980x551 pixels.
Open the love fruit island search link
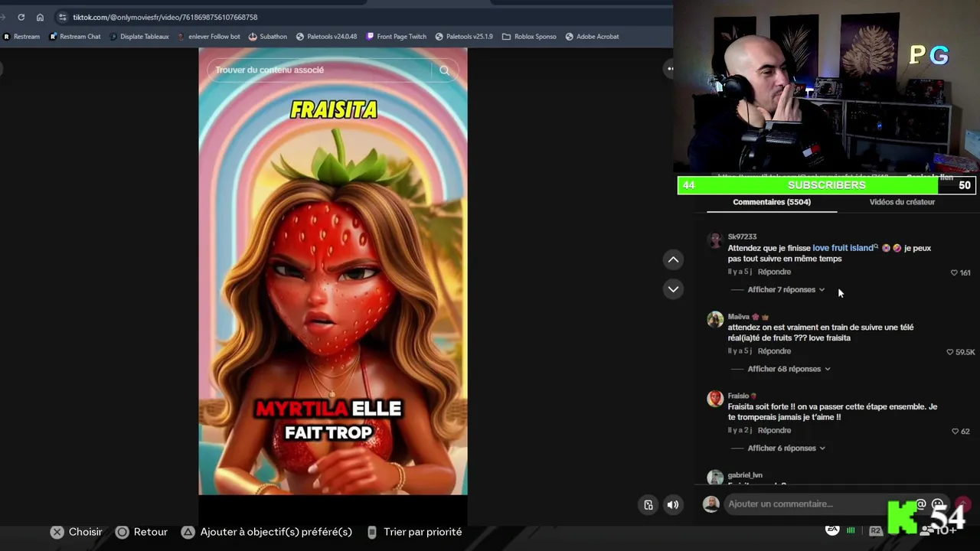[x=844, y=248]
